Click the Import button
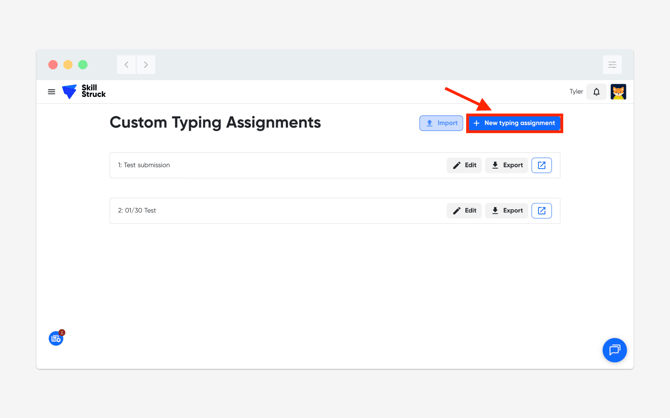670x418 pixels. pos(441,123)
